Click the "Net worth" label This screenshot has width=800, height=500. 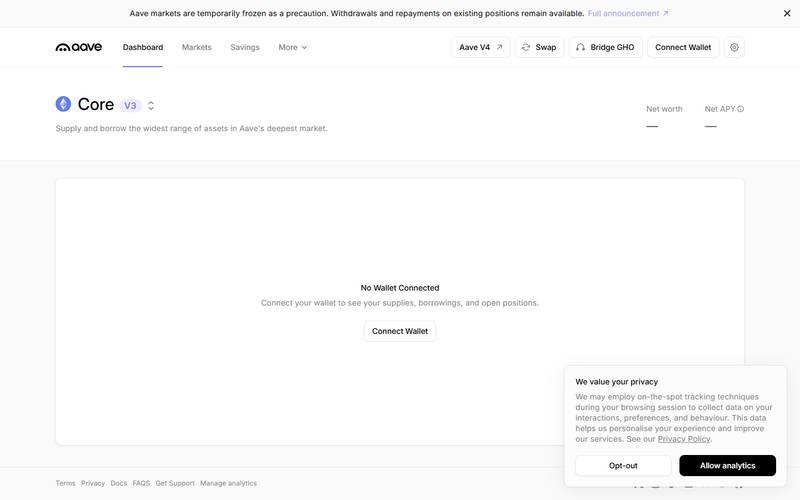coord(664,109)
